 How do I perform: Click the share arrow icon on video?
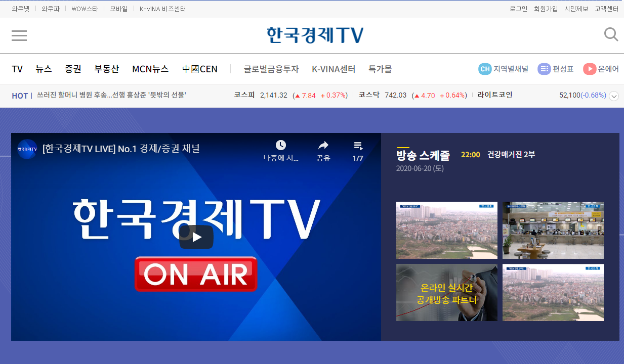click(323, 146)
